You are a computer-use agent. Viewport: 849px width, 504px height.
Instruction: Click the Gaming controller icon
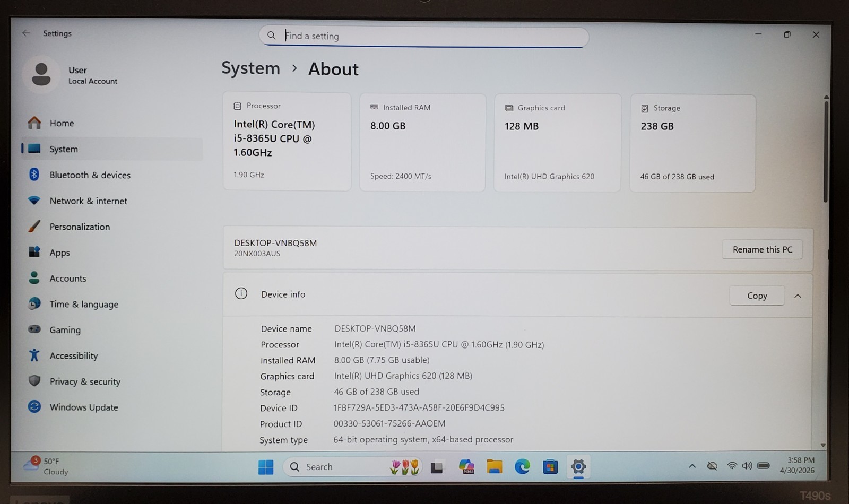coord(34,329)
